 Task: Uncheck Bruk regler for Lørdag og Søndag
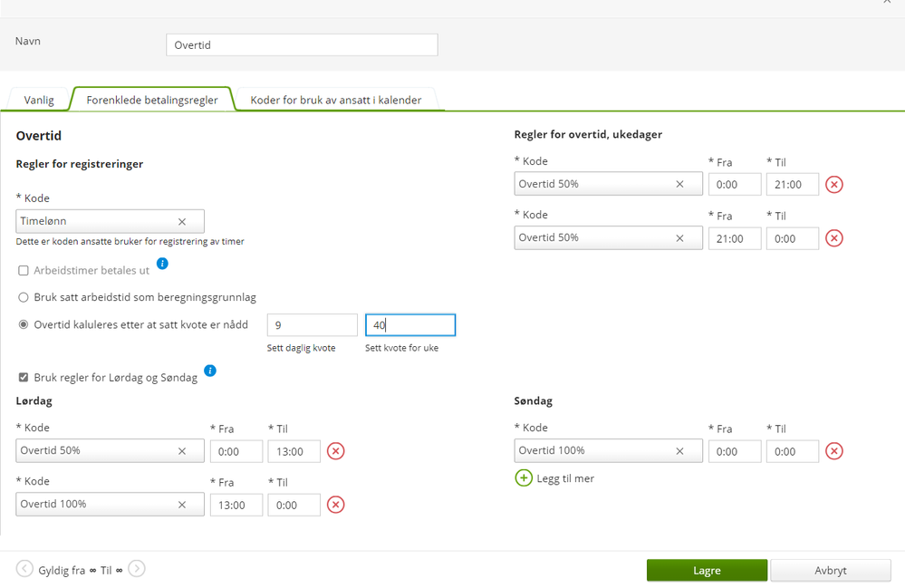tap(24, 378)
